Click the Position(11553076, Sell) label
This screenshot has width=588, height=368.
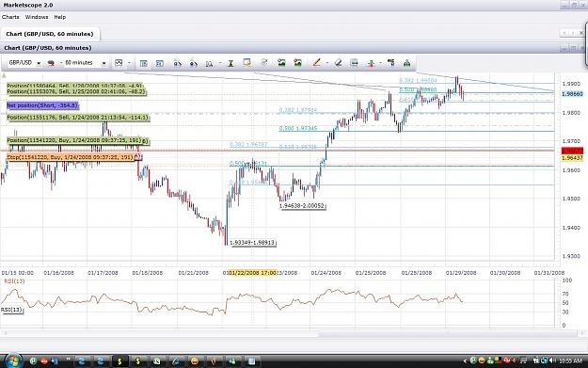pyautogui.click(x=76, y=91)
